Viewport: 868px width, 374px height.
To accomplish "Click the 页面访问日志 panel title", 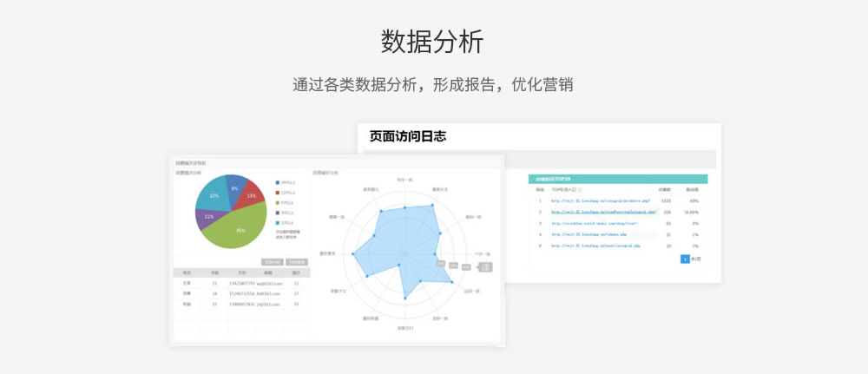I will point(407,136).
